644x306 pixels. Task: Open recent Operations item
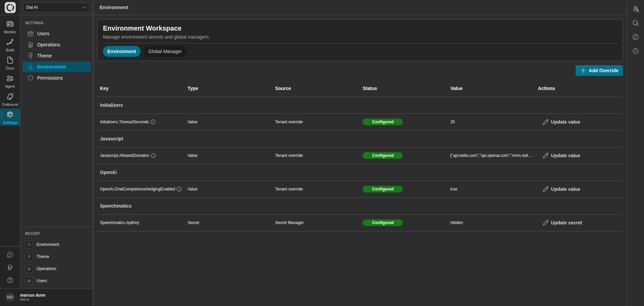(x=57, y=269)
